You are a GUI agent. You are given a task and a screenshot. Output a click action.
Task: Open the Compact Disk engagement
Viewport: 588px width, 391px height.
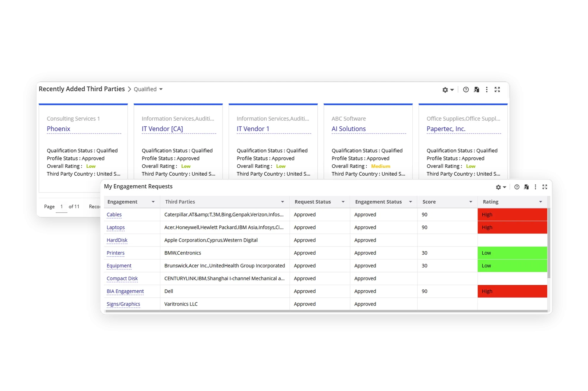point(122,278)
